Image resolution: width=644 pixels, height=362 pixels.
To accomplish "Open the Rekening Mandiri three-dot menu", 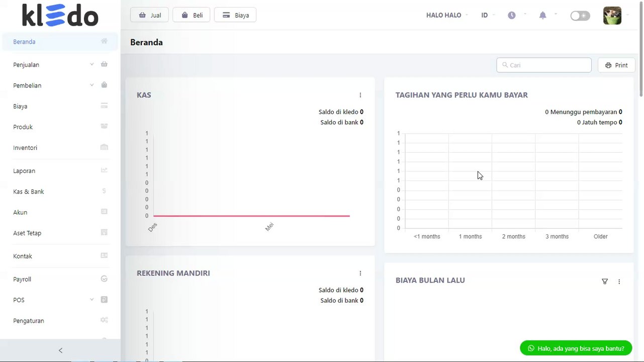I will tap(360, 273).
